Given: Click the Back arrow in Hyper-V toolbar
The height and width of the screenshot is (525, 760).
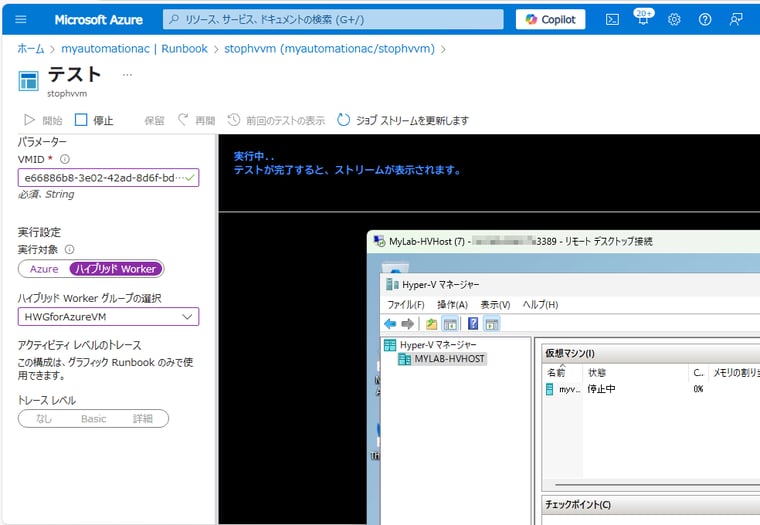Looking at the screenshot, I should click(390, 324).
